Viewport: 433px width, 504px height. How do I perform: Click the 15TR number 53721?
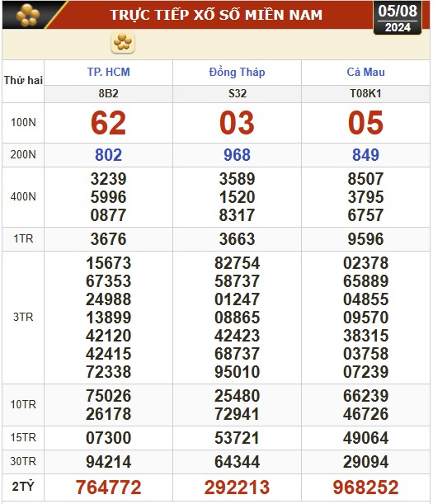tap(237, 438)
